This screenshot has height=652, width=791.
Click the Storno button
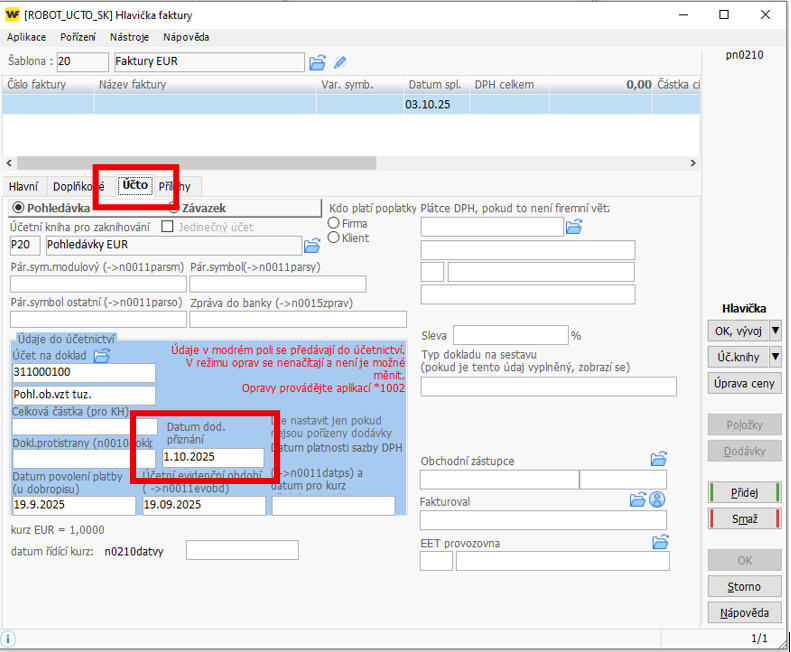pyautogui.click(x=744, y=587)
